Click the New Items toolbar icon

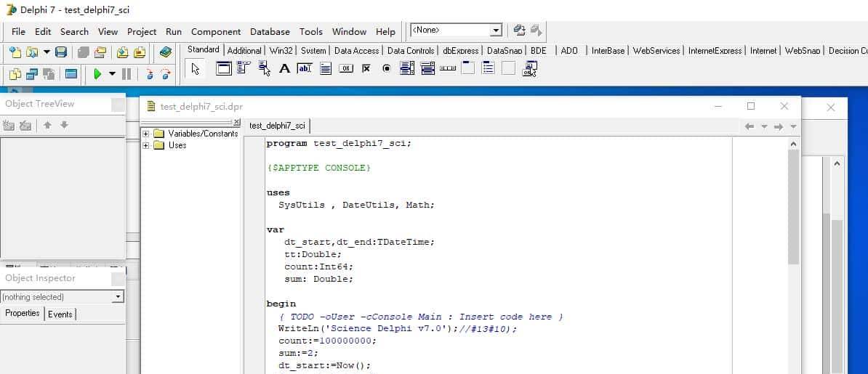click(15, 52)
